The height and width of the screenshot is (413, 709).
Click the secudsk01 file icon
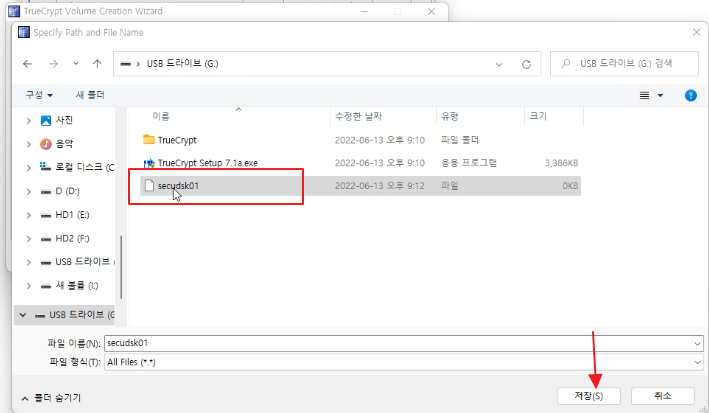(149, 185)
